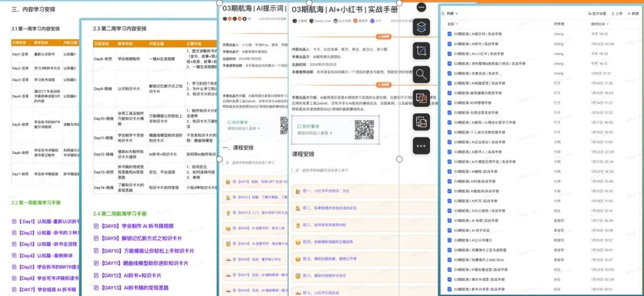This screenshot has width=644, height=296.
Task: Open '03期航海 | IP朋友圈运营 |实战手册'
Action: click(x=480, y=270)
